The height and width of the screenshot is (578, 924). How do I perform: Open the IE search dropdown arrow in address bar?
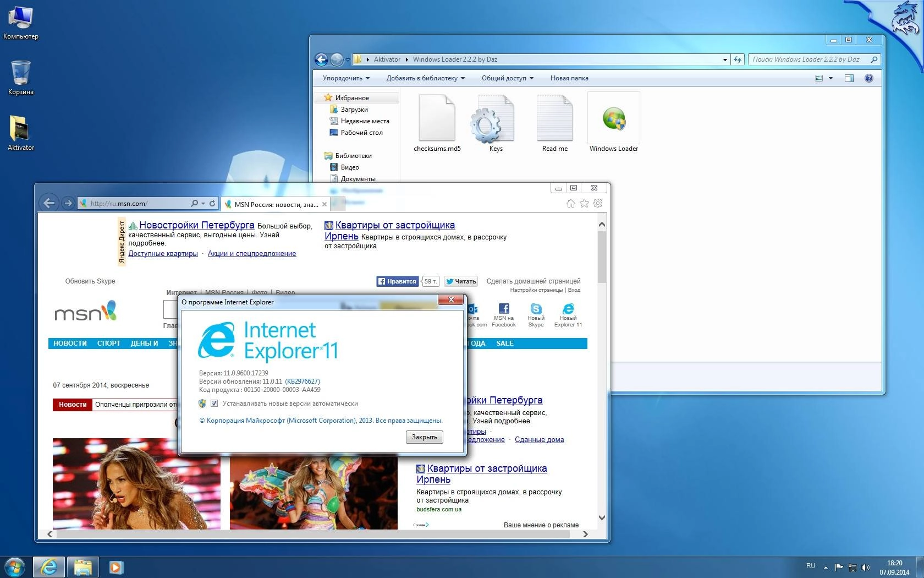pyautogui.click(x=203, y=203)
